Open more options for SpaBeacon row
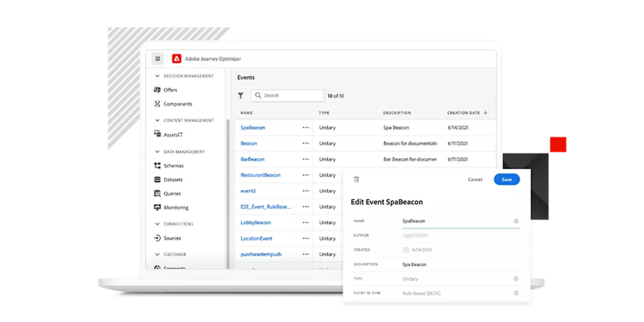 pyautogui.click(x=306, y=128)
